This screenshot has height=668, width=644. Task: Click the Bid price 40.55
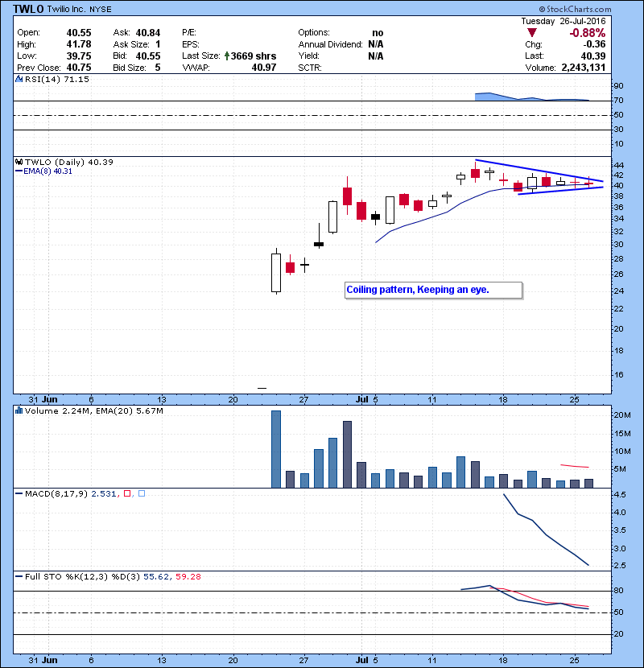[x=148, y=56]
